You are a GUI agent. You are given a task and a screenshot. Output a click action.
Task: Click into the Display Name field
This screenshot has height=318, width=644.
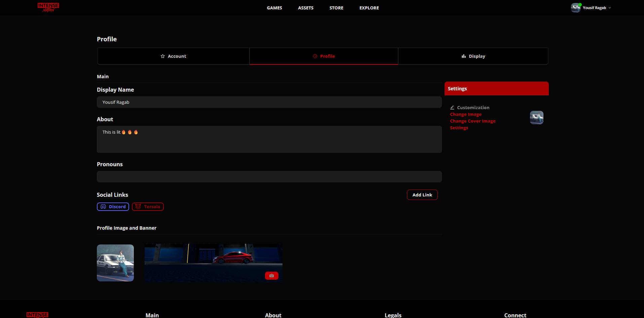[x=269, y=102]
